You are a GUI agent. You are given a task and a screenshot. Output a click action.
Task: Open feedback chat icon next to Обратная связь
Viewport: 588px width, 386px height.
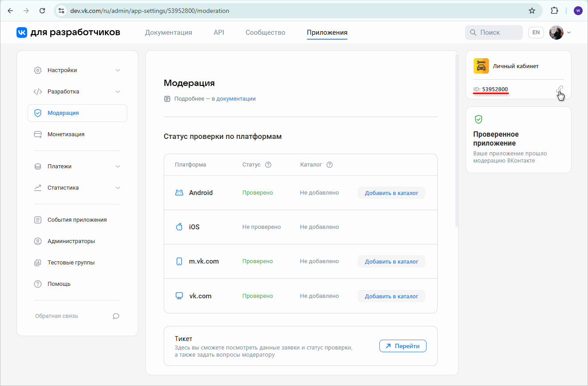pyautogui.click(x=116, y=316)
